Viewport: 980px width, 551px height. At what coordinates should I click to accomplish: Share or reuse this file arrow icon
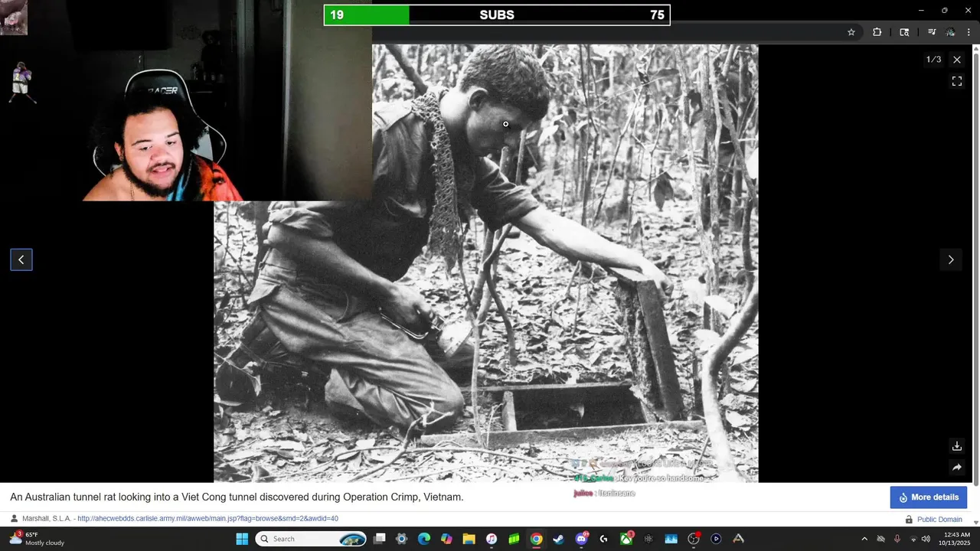click(x=957, y=468)
